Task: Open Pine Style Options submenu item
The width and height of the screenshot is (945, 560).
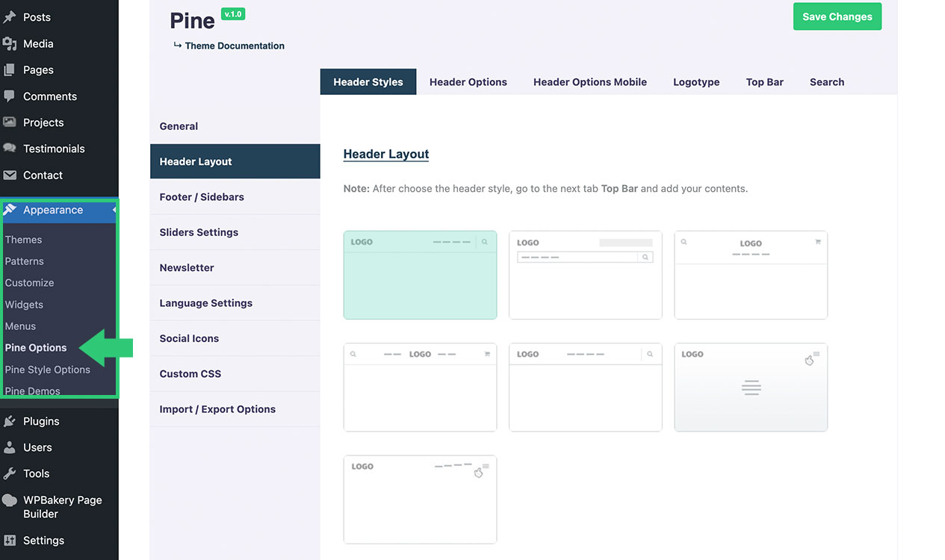Action: 48,370
